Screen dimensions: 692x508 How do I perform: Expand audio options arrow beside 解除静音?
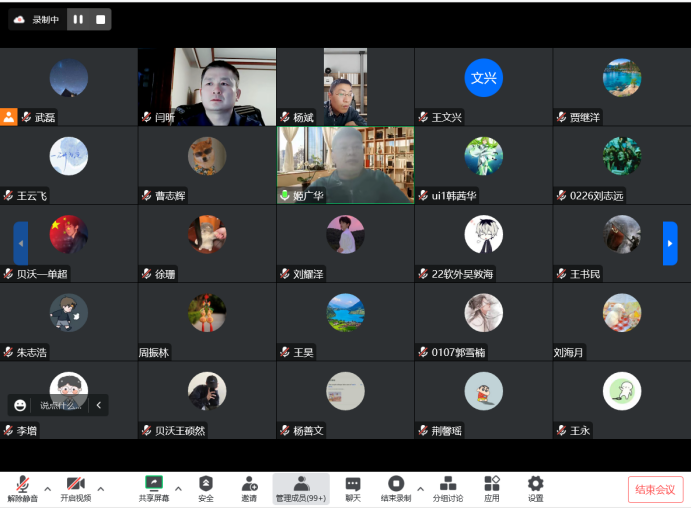click(47, 489)
